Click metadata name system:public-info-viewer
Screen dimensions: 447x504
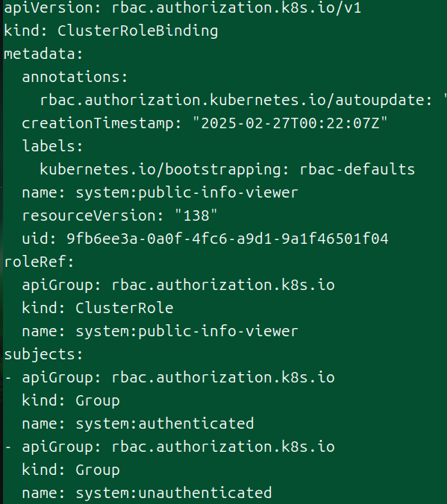point(187,192)
